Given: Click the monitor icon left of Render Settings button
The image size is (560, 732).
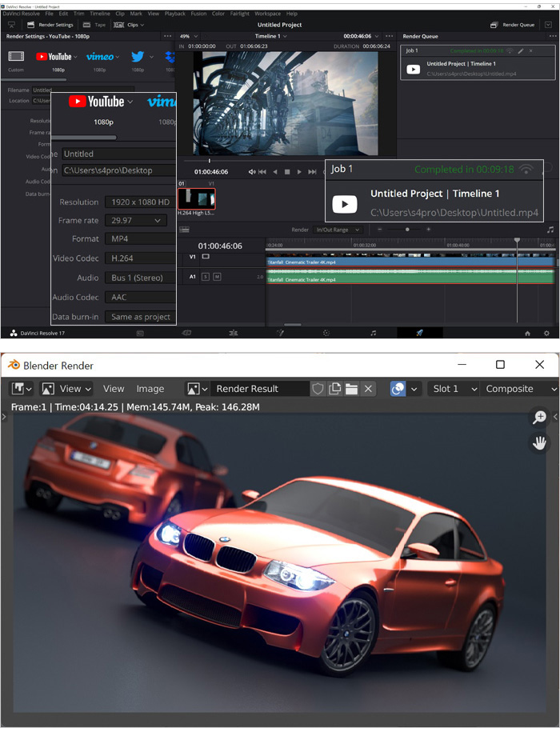Looking at the screenshot, I should tap(12, 25).
